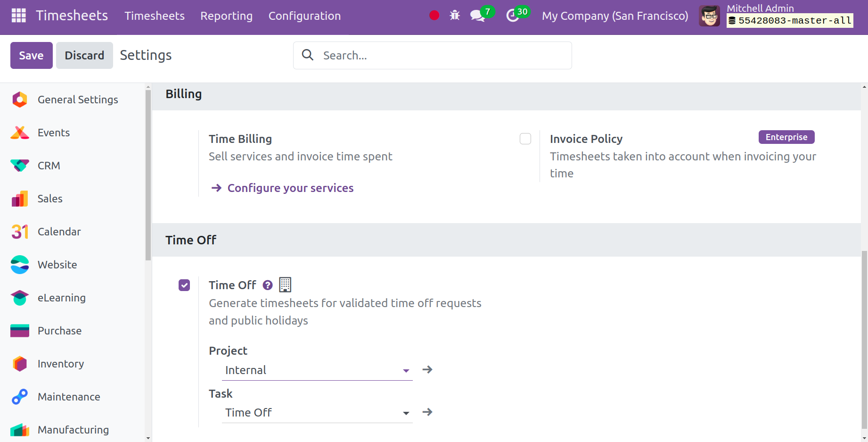Click the Events app icon
The height and width of the screenshot is (442, 868).
[x=20, y=133]
